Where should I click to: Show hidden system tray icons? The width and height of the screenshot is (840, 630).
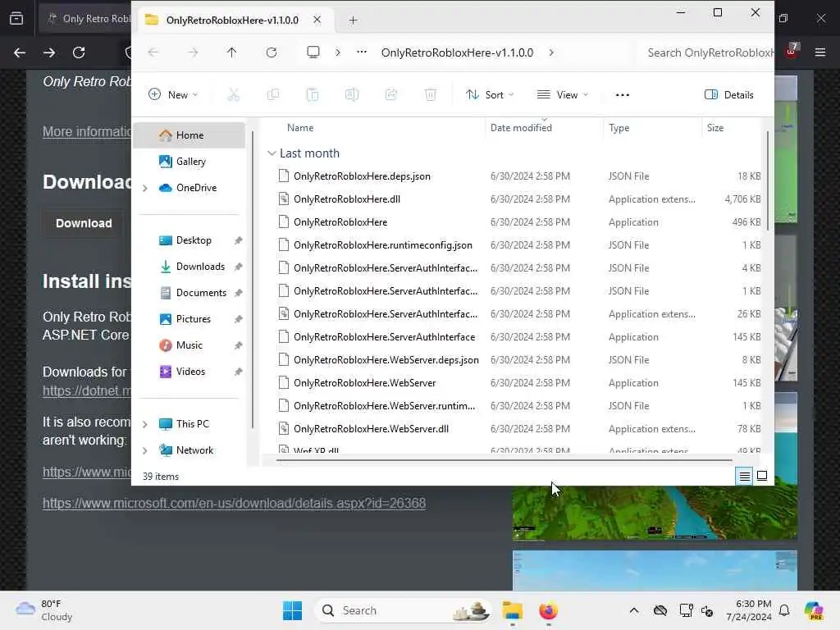coord(634,610)
